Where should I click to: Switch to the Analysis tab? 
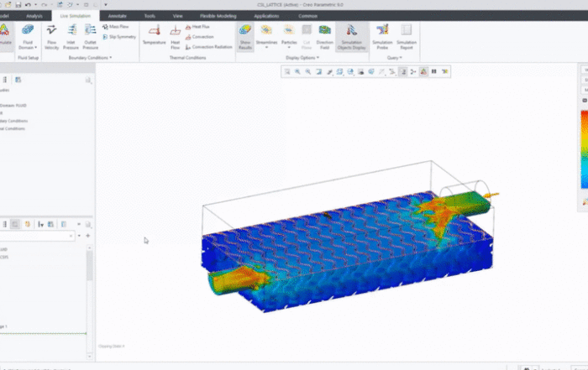coord(34,16)
